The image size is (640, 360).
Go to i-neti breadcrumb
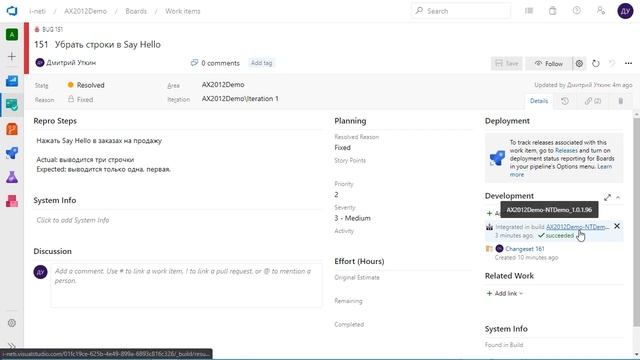[x=38, y=11]
